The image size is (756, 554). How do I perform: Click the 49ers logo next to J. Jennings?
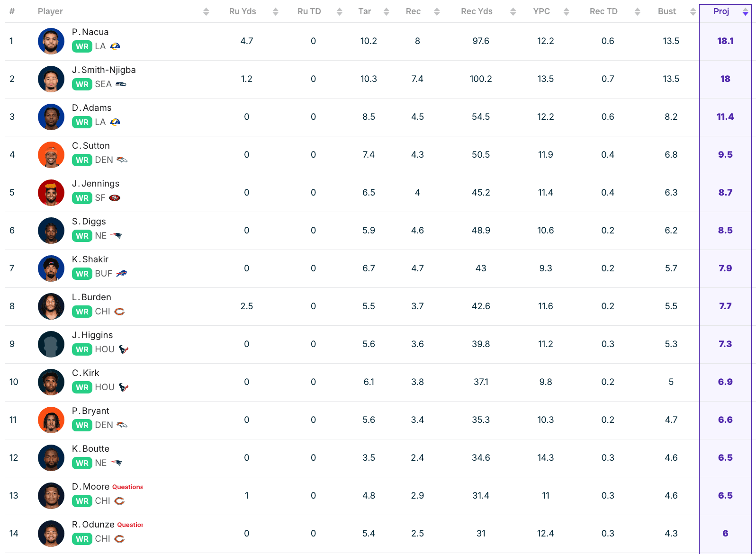click(115, 198)
